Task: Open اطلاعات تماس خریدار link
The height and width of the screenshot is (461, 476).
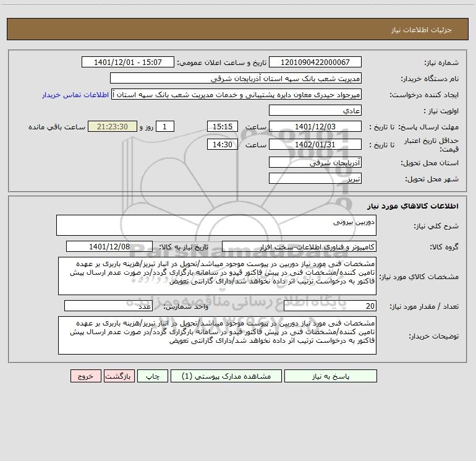Action: click(x=75, y=95)
